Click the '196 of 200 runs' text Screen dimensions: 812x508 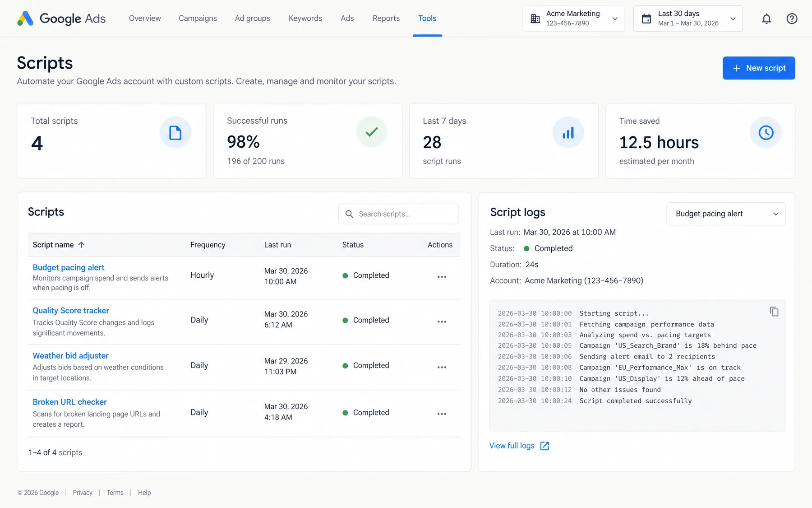tap(256, 161)
